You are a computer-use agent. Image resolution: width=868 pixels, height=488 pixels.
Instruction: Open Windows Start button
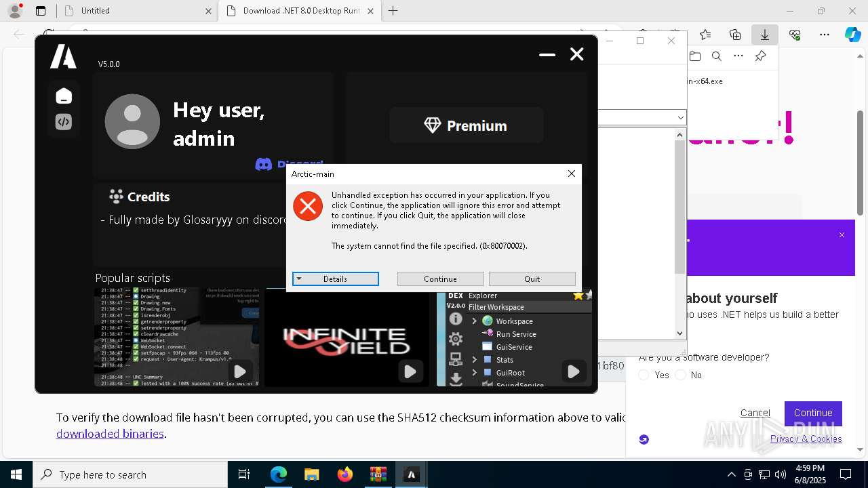pos(16,474)
